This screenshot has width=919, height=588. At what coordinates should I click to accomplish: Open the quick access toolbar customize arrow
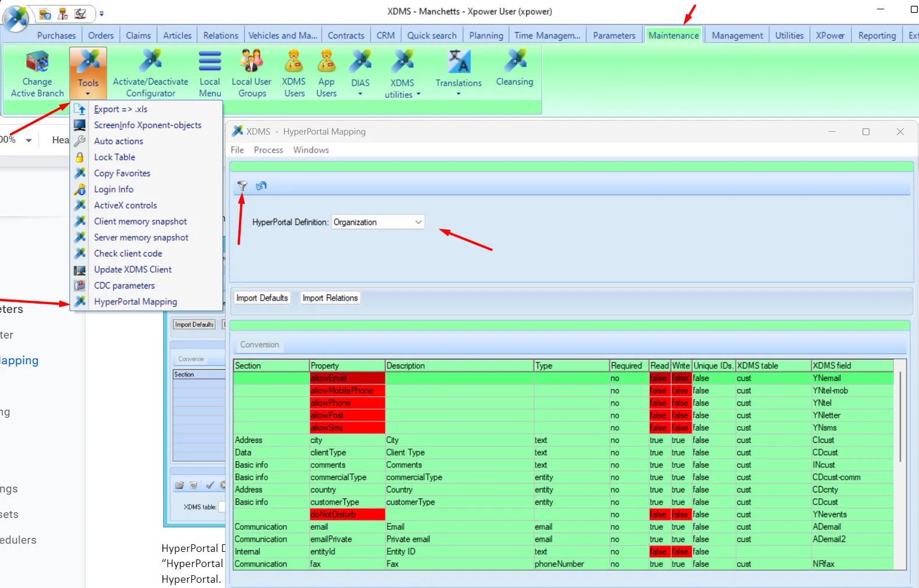point(101,13)
